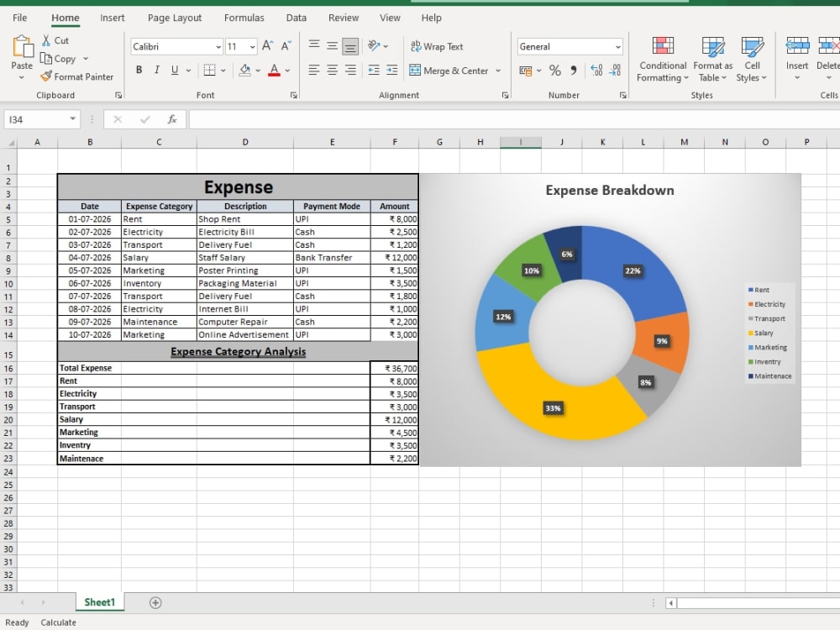Viewport: 840px width, 630px height.
Task: Apply fill color with paint bucket icon
Action: click(244, 71)
